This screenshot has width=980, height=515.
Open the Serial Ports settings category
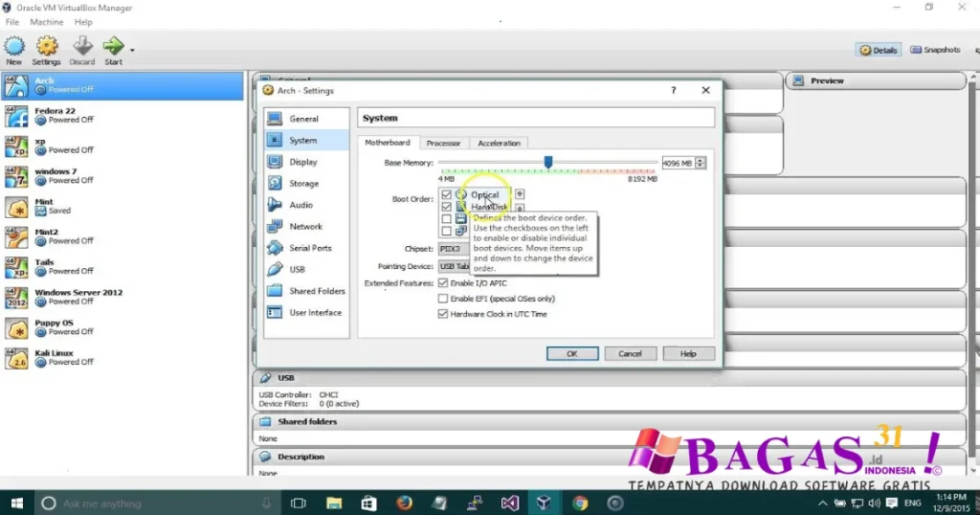coord(306,248)
